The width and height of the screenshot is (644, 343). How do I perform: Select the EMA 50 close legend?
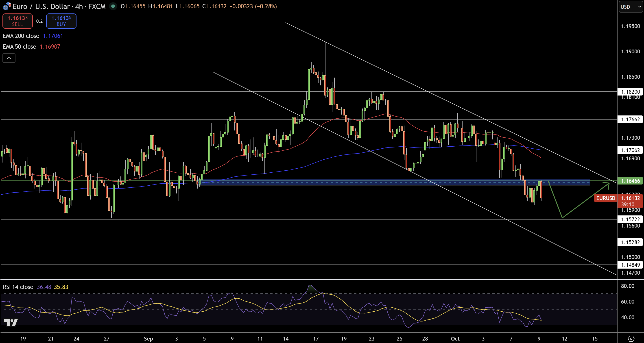coord(20,46)
